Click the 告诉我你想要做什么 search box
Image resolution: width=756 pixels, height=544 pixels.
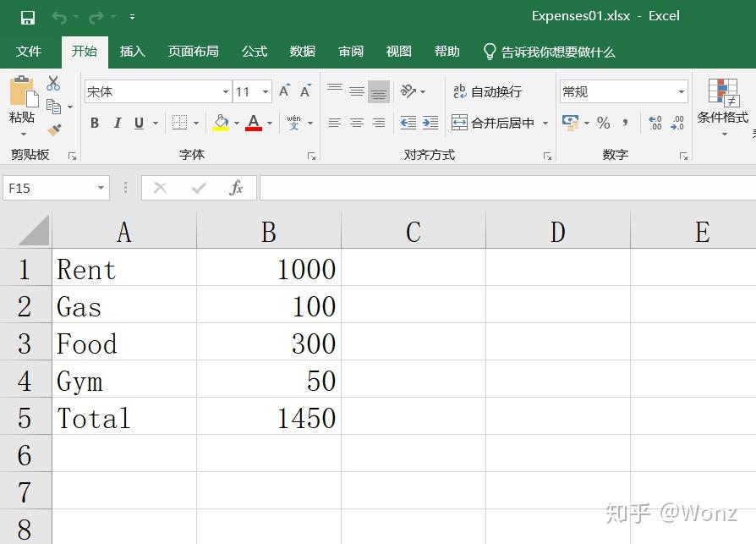pos(558,52)
